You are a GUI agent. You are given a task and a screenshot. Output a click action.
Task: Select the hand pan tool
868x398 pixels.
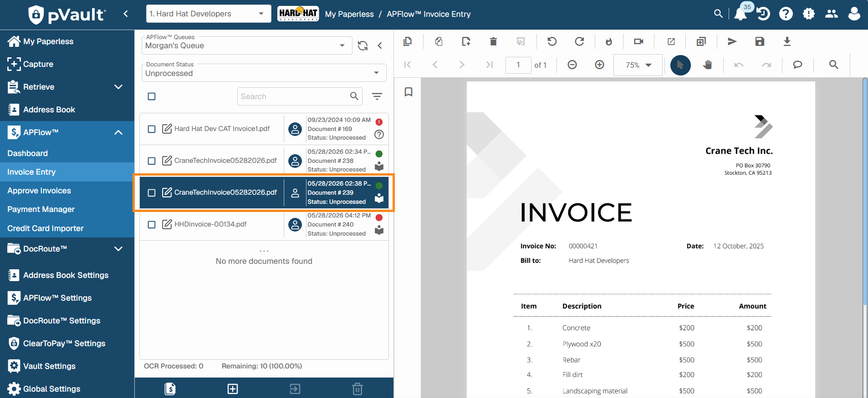click(x=707, y=65)
